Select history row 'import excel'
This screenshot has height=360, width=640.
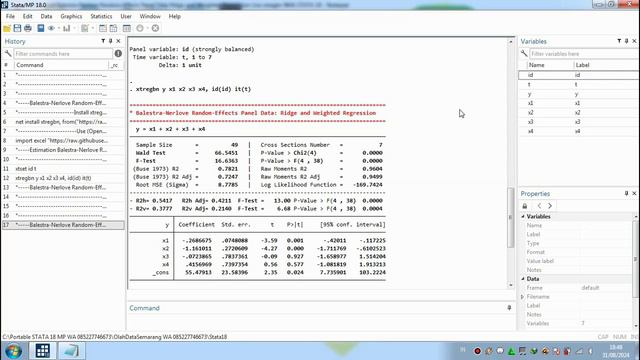point(63,140)
